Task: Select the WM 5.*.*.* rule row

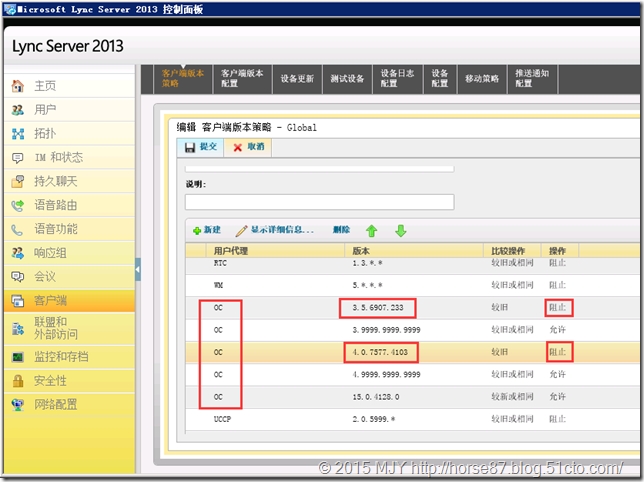Action: 412,285
